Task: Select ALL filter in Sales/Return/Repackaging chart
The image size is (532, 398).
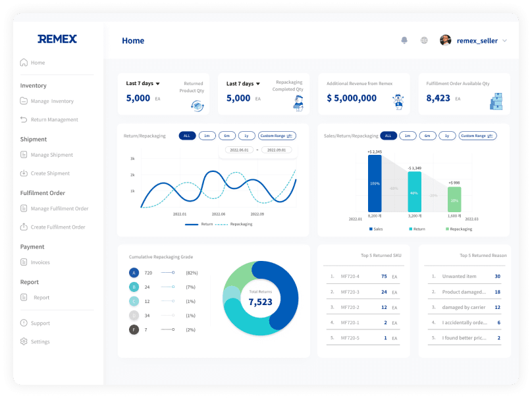Action: tap(388, 136)
